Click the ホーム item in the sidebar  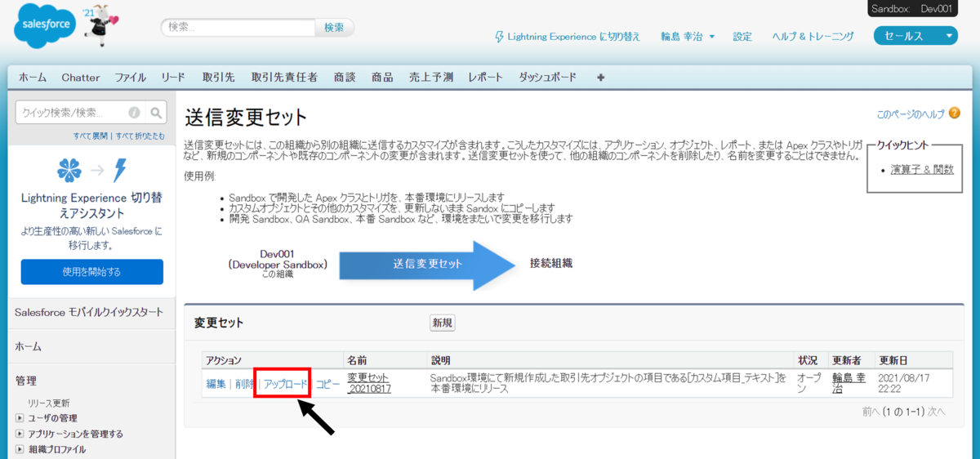[x=29, y=346]
